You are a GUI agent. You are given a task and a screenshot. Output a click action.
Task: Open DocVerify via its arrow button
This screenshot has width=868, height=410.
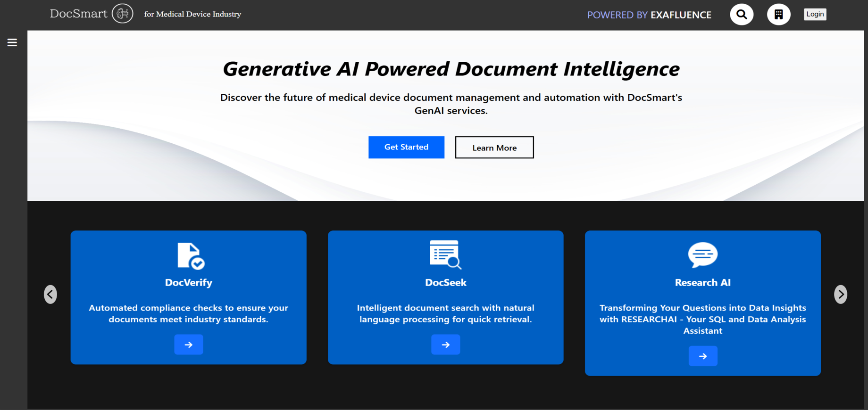coord(189,344)
